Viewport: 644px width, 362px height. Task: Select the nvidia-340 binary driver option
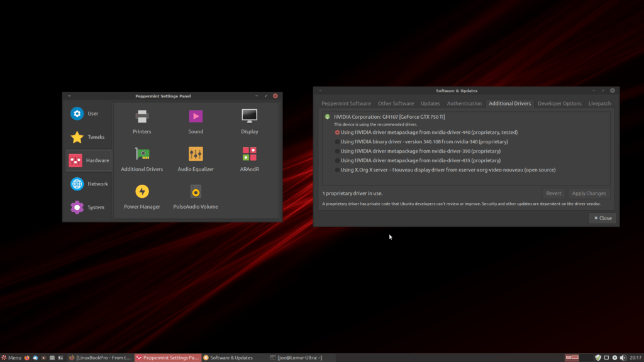click(421, 141)
